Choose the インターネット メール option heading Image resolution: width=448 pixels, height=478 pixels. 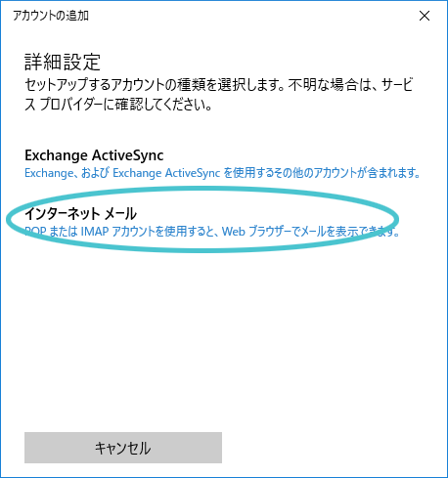tap(80, 214)
